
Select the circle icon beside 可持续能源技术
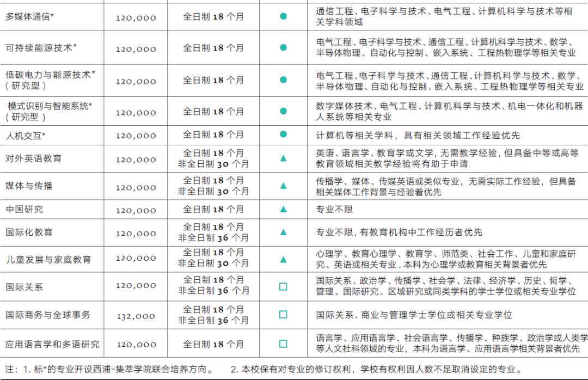coord(284,48)
